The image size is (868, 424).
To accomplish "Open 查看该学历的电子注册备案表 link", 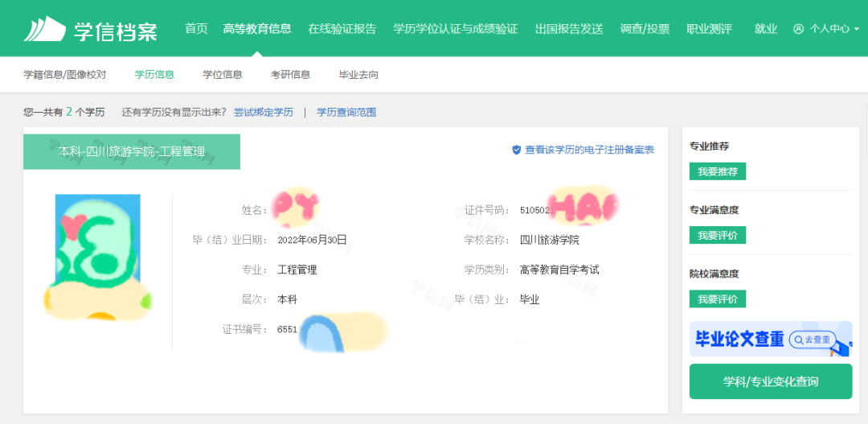I will (590, 150).
